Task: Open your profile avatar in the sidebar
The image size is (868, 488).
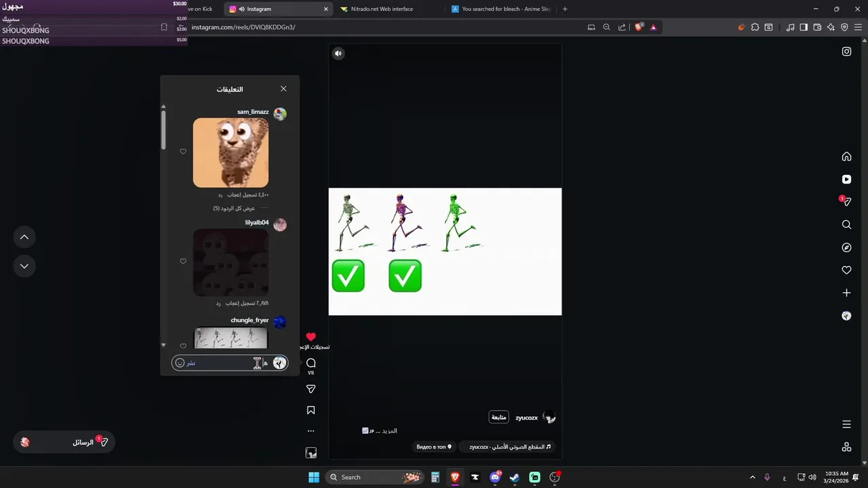Action: tap(846, 316)
